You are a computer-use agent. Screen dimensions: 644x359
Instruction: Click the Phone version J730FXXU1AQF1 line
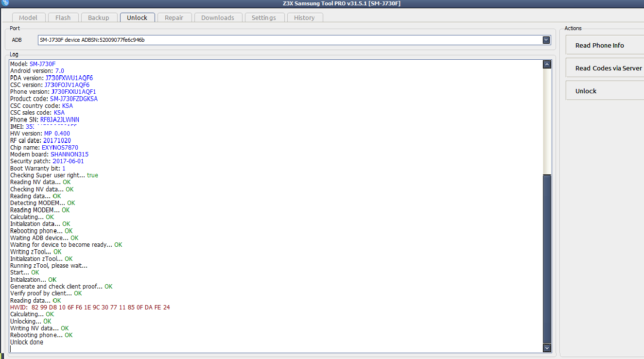point(53,91)
